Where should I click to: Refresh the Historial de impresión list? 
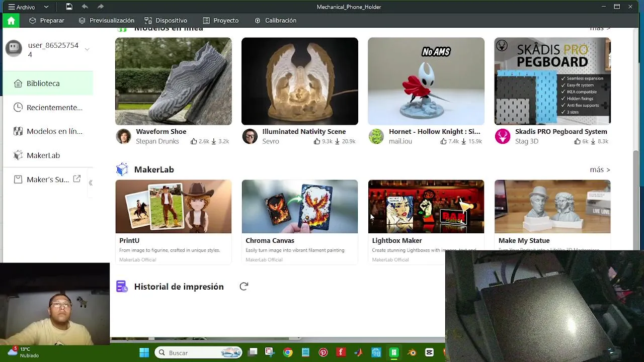[244, 286]
